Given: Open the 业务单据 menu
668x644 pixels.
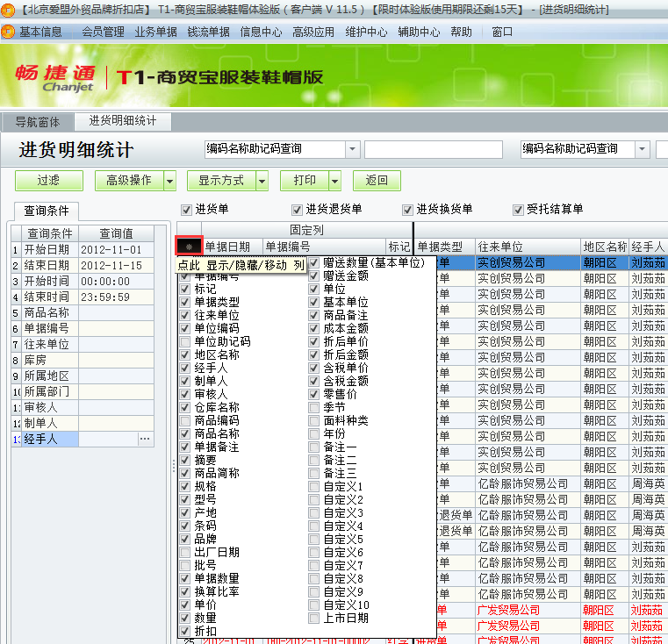Looking at the screenshot, I should (155, 32).
